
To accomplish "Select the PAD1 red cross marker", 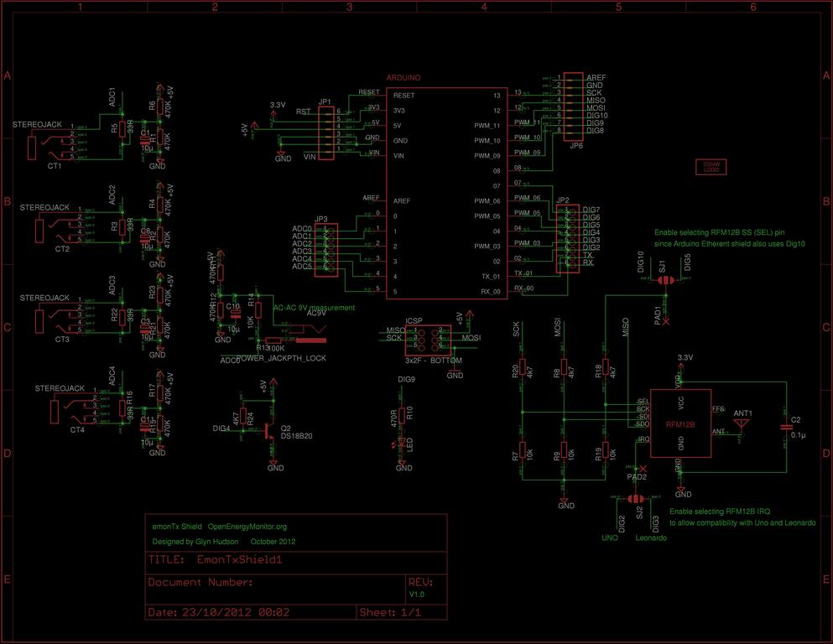I will coord(666,322).
